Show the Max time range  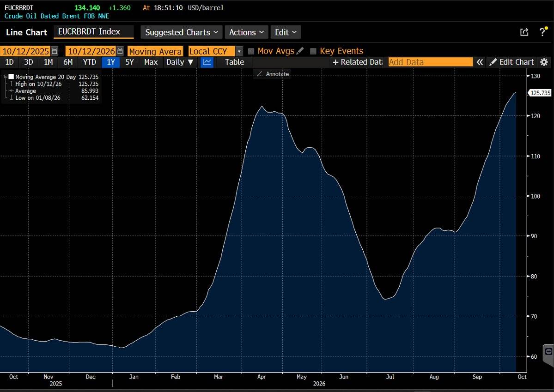click(x=151, y=62)
